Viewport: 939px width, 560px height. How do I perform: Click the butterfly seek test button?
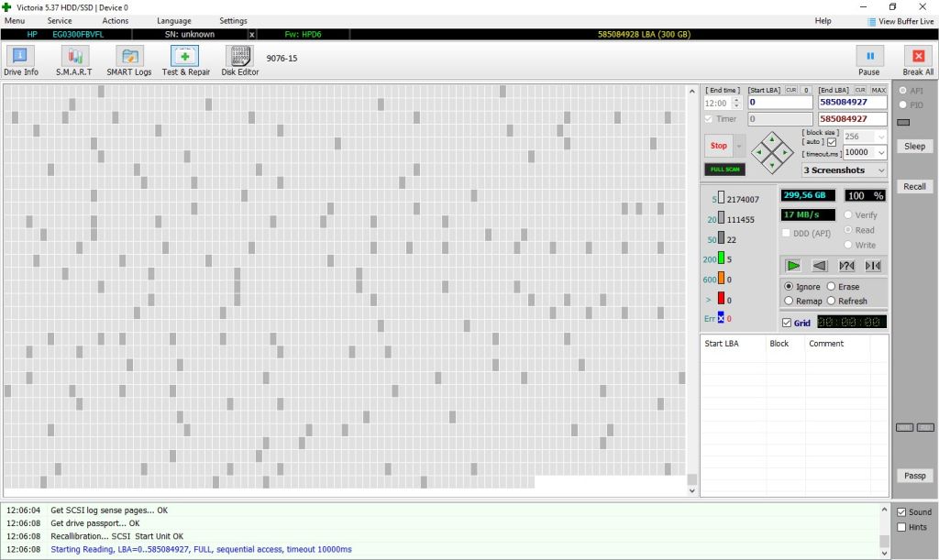pos(873,266)
